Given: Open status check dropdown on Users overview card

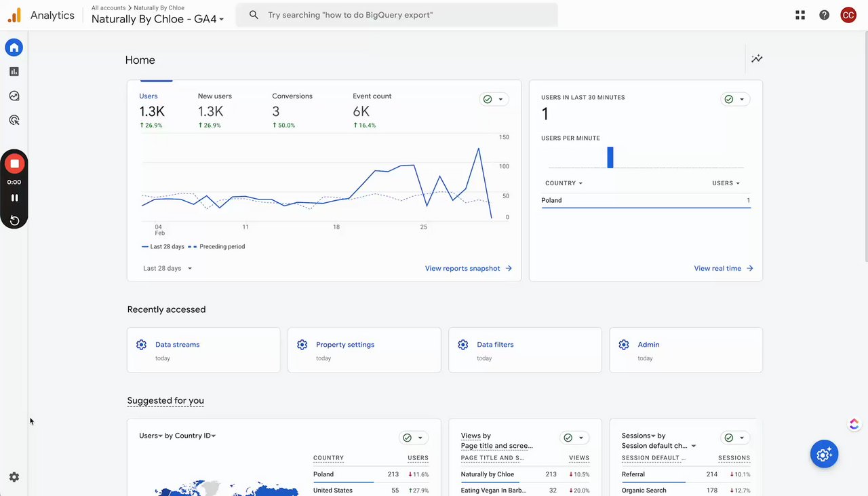Looking at the screenshot, I should 494,99.
